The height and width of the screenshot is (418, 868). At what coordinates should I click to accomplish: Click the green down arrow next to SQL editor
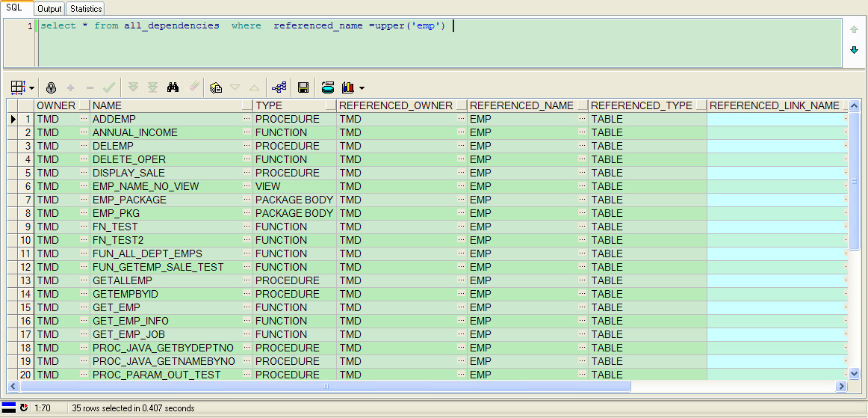[854, 50]
